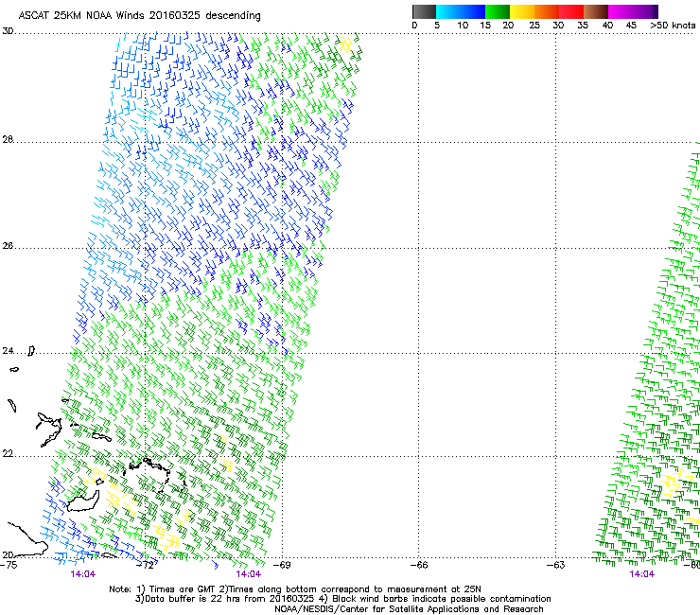This screenshot has height=615, width=700.
Task: Click the longitude label -69
Action: [x=282, y=565]
